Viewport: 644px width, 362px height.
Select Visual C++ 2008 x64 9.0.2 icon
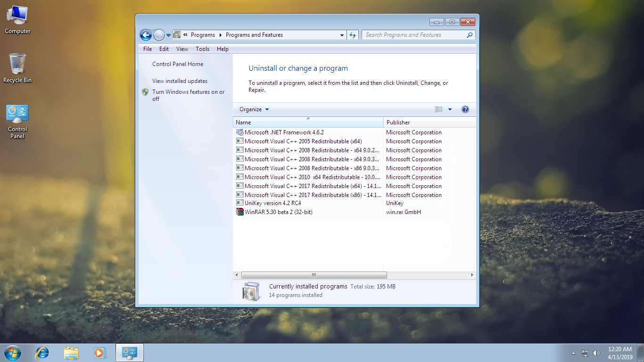(x=239, y=150)
